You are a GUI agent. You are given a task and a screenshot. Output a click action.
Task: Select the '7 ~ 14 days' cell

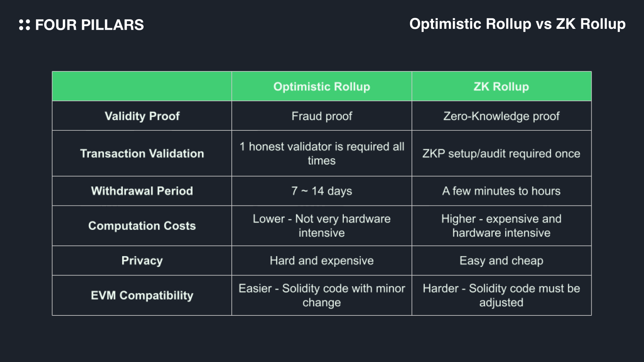coord(322,191)
